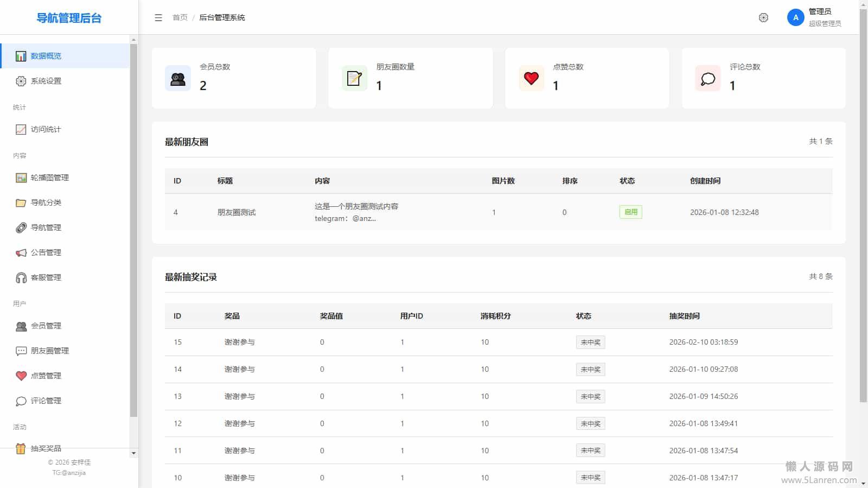Screen dimensions: 868x488
Task: Open 公告管理 megaphone item
Action: tap(46, 253)
